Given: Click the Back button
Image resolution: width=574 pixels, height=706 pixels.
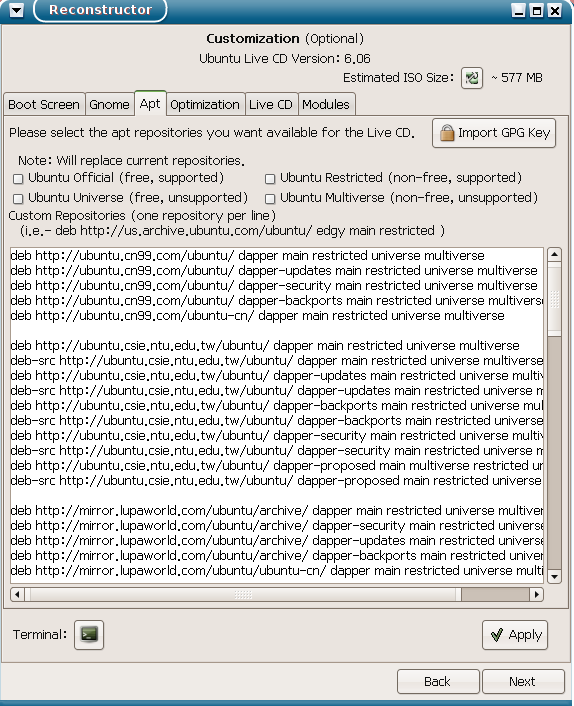Looking at the screenshot, I should point(438,681).
